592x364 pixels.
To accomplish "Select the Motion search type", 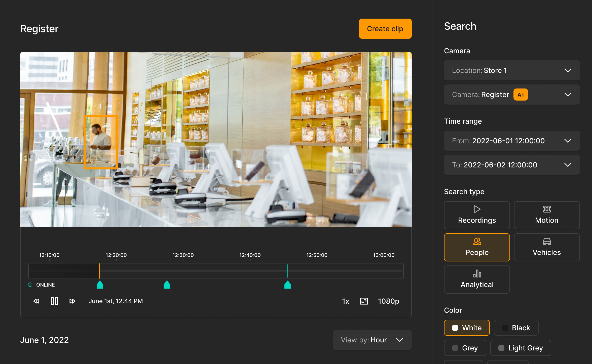I will point(547,215).
